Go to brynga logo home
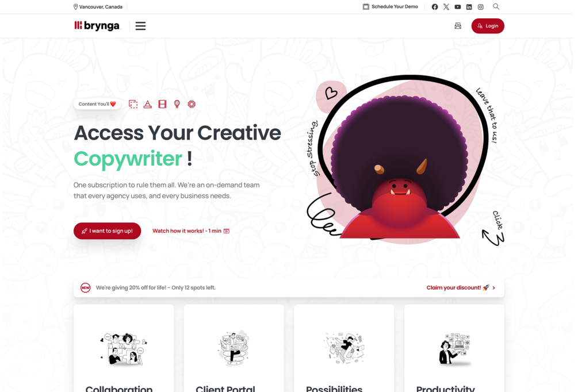This screenshot has height=392, width=578. click(x=97, y=26)
